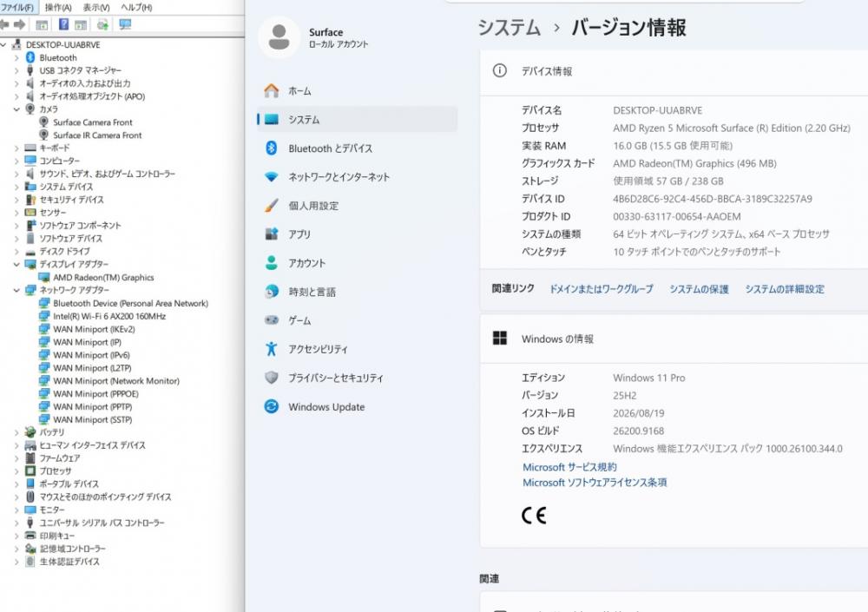Select the Bluetooth device category icon
This screenshot has height=612, width=868.
[30, 57]
